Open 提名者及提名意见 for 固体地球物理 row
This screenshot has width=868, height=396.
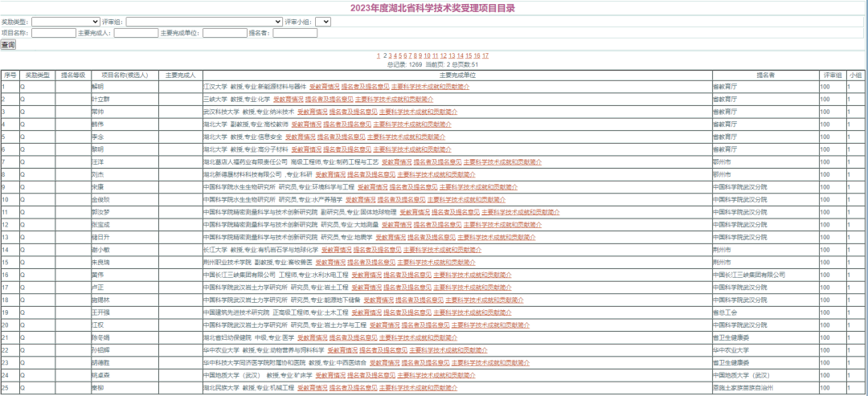[x=455, y=212]
